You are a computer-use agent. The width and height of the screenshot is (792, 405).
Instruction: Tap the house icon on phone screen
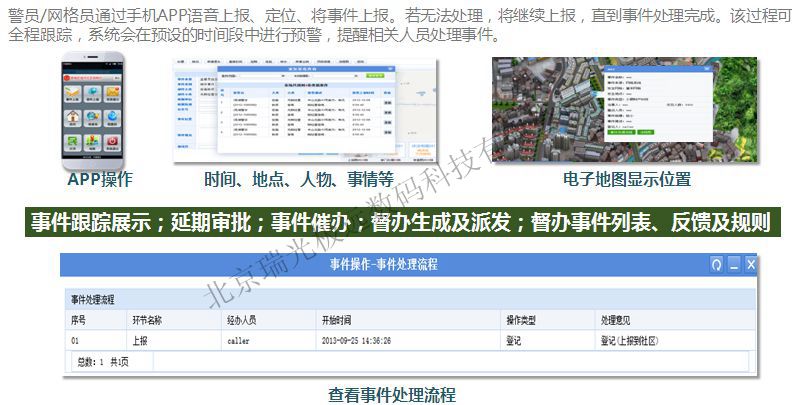pyautogui.click(x=72, y=116)
